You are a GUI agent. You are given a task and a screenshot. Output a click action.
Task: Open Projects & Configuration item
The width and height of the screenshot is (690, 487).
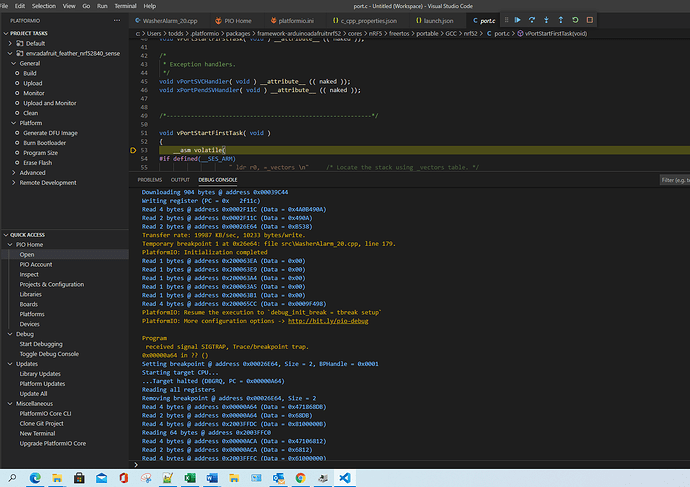point(51,285)
